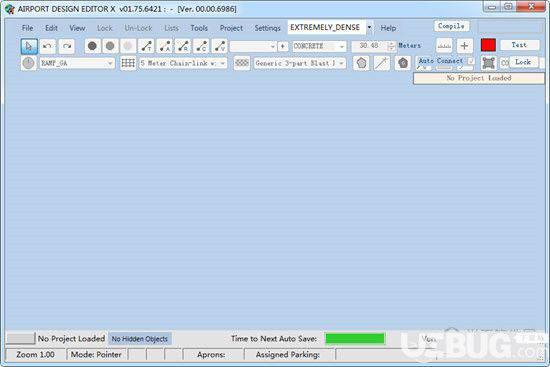Image resolution: width=550 pixels, height=367 pixels.
Task: Click the 30.48 width value field
Action: (369, 46)
